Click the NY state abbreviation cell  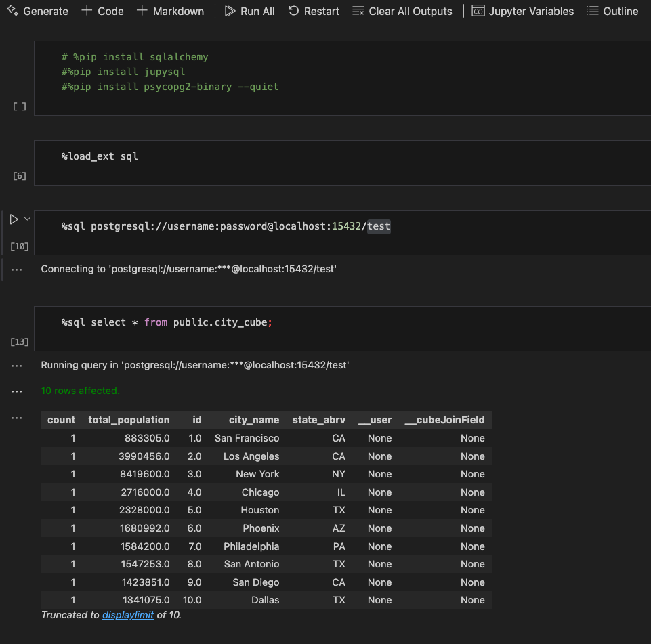(338, 474)
